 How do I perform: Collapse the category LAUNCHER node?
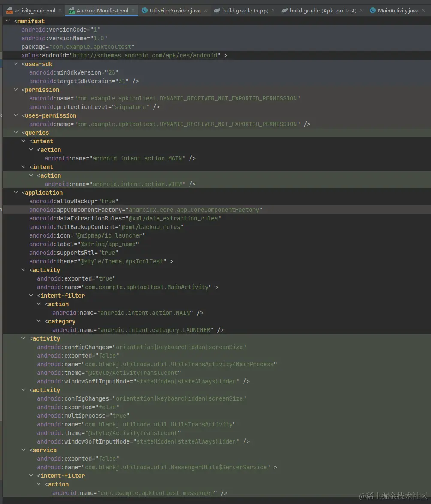[39, 321]
